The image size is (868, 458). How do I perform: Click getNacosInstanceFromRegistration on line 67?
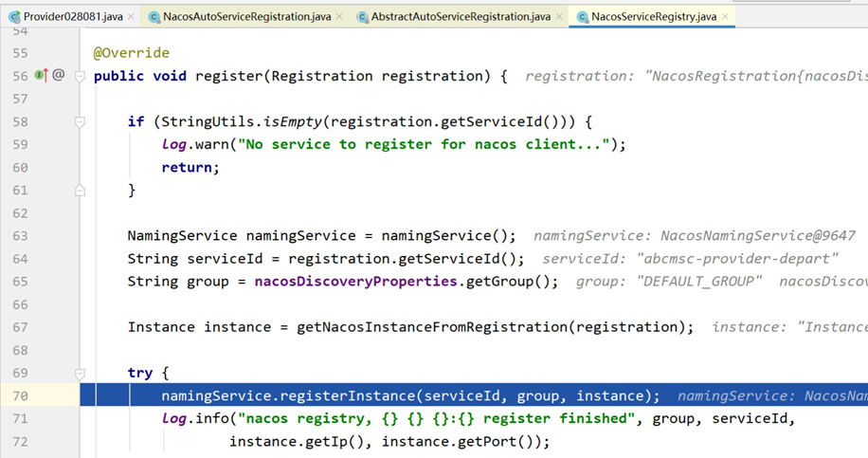pos(432,327)
